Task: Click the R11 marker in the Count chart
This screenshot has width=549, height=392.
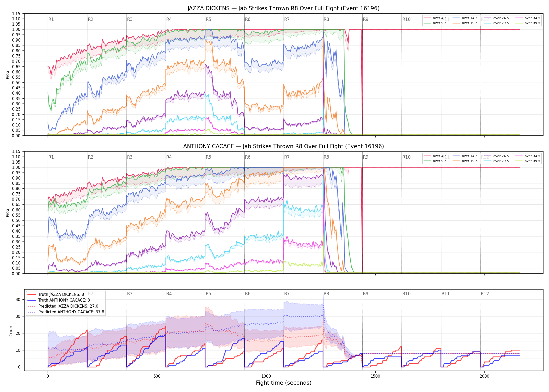Action: pyautogui.click(x=446, y=294)
